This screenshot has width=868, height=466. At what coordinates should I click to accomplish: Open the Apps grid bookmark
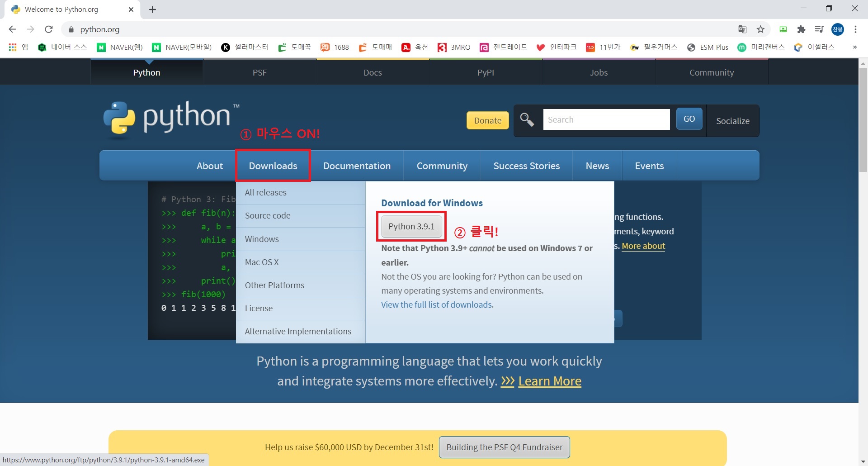(x=19, y=47)
